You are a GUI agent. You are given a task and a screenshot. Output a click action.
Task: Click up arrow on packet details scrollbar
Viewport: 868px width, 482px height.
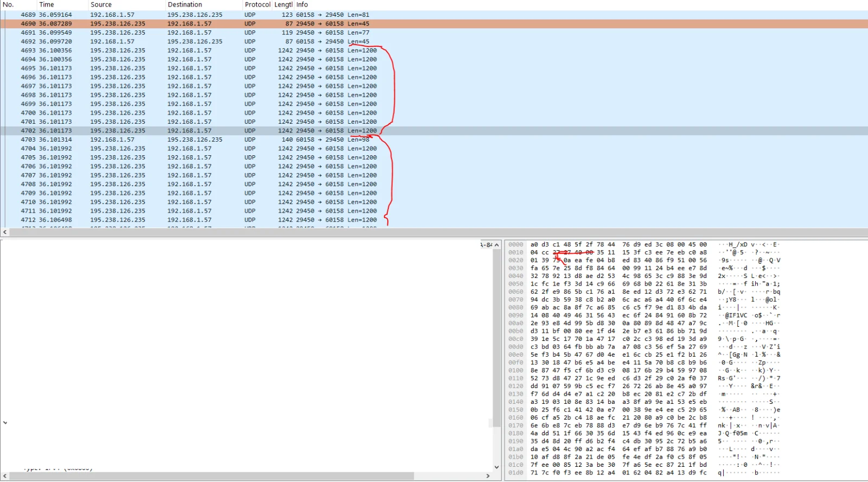(496, 245)
